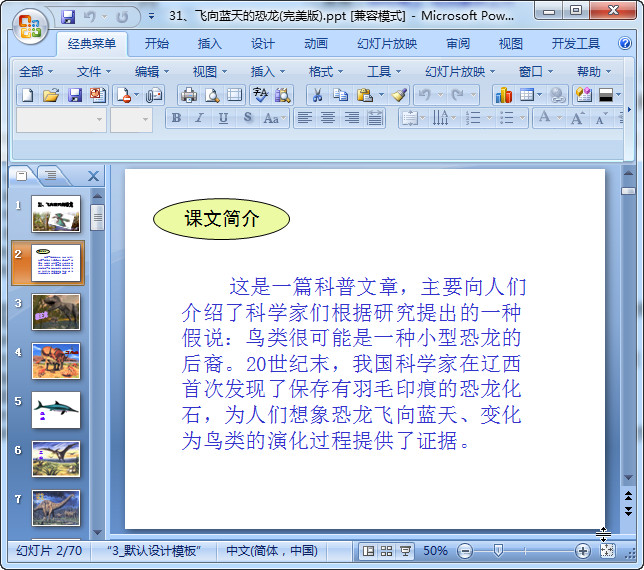This screenshot has width=644, height=570.
Task: Save via the quick access toolbar
Action: pos(68,17)
